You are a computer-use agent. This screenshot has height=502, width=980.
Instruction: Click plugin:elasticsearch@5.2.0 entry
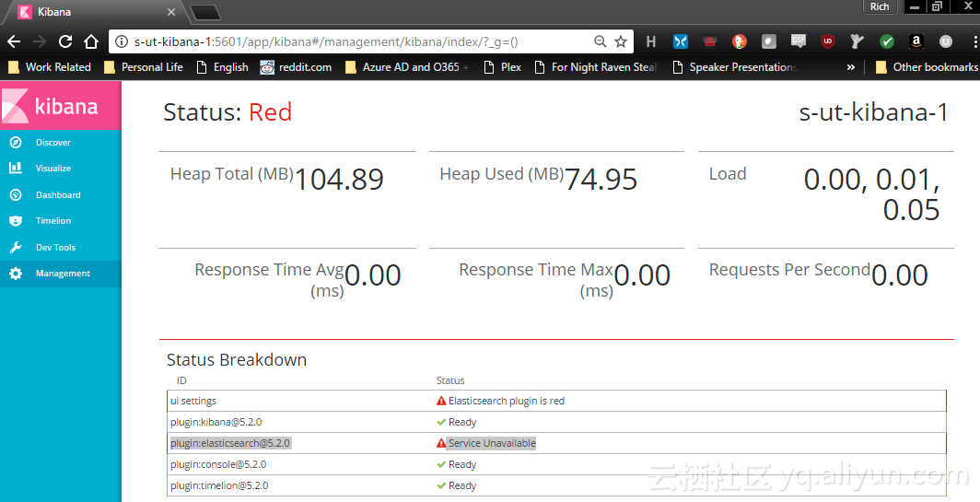[230, 443]
